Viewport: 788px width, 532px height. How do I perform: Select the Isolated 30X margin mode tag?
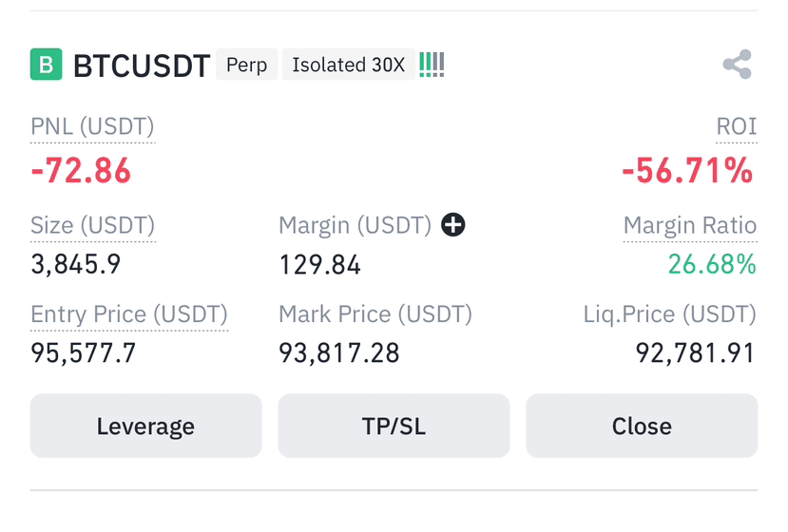coord(348,65)
